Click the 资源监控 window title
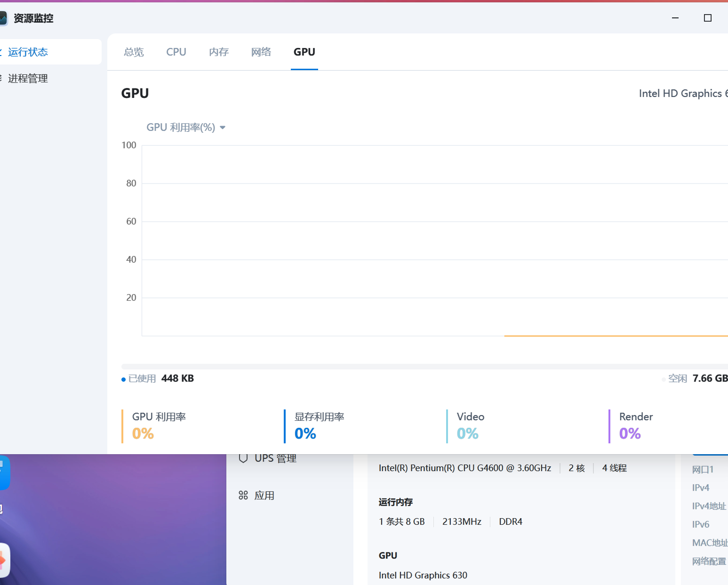 pos(33,18)
